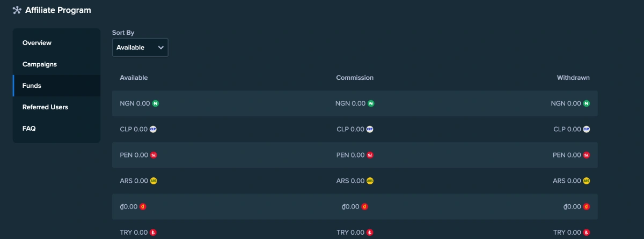Viewport: 644px width, 239px height.
Task: Click the CLP icon in Commission column
Action: (370, 129)
